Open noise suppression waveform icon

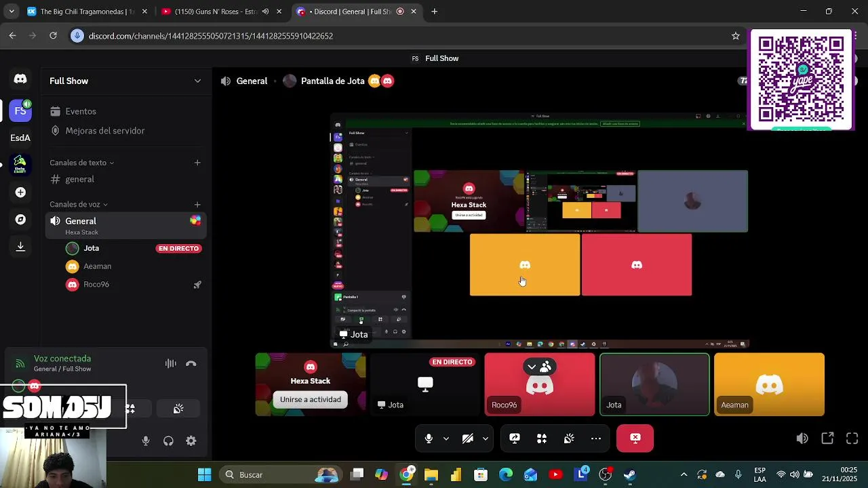click(171, 363)
